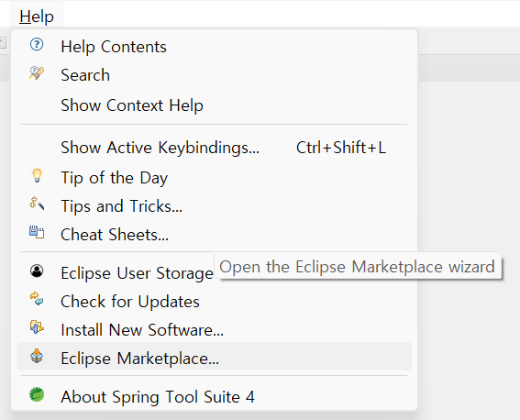The image size is (520, 420).
Task: Choose Search from the Help menu
Action: pos(215,75)
